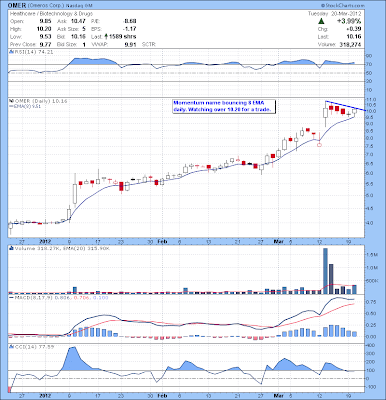Click the High price 10.20
Viewport: 386px width, 400px height.
44,29
